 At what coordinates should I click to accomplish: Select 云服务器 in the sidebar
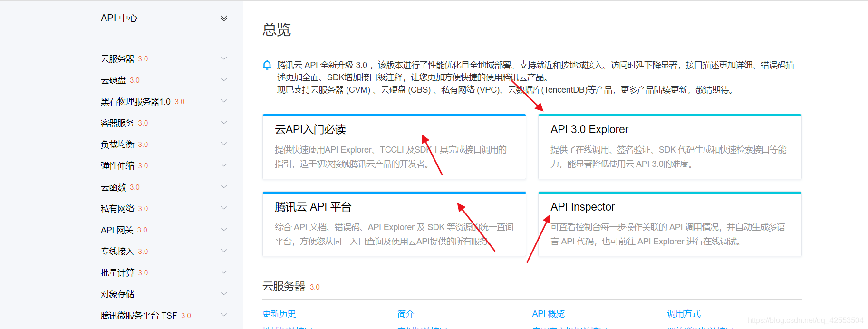117,59
